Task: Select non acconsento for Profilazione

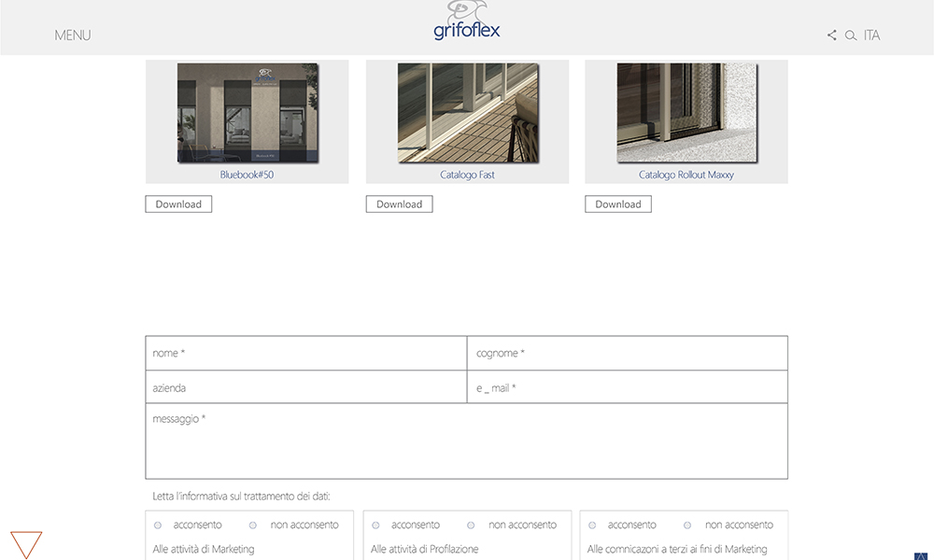Action: pyautogui.click(x=471, y=525)
